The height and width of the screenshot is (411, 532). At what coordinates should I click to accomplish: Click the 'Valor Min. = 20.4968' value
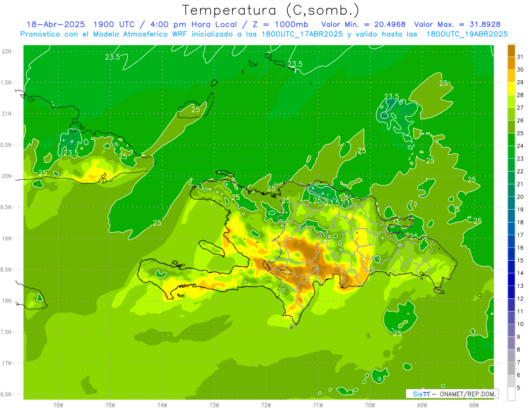tap(363, 24)
